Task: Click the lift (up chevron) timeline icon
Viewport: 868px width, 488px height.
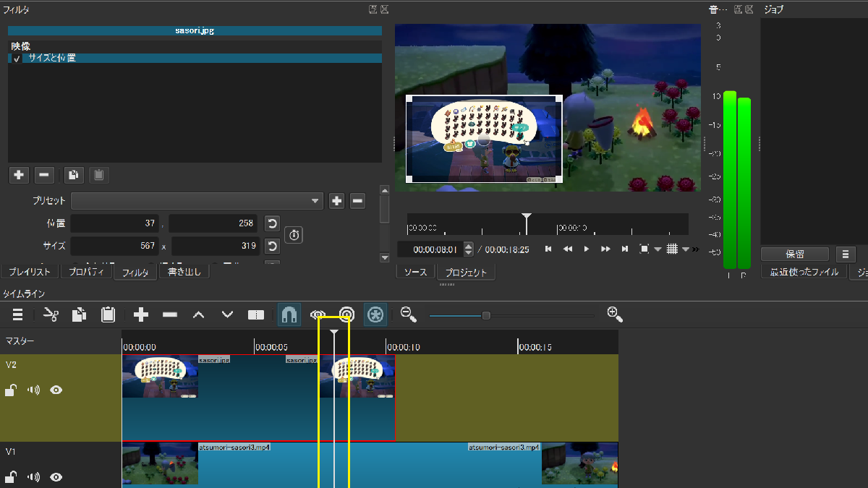Action: coord(199,314)
